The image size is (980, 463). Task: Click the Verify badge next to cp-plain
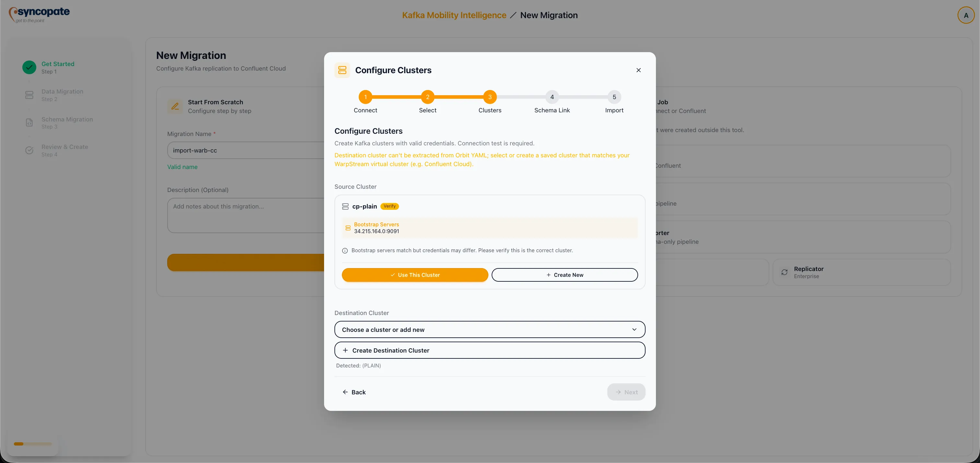click(389, 206)
